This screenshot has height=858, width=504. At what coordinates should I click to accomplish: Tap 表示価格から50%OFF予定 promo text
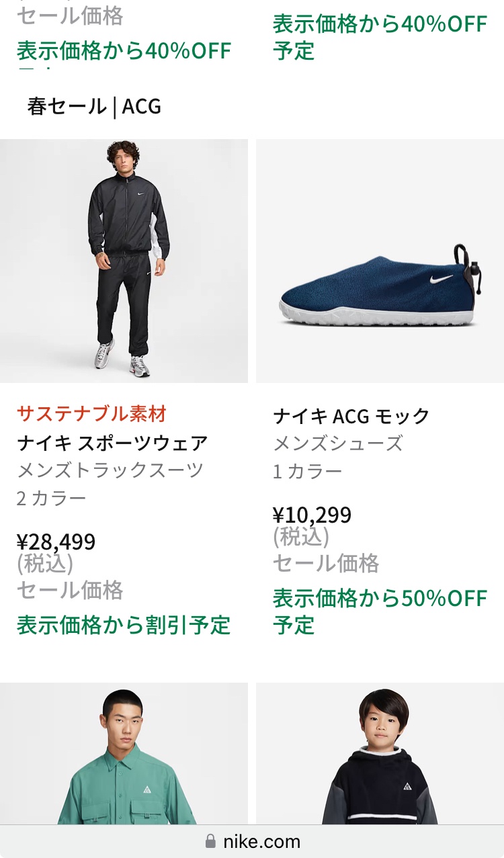tap(380, 611)
